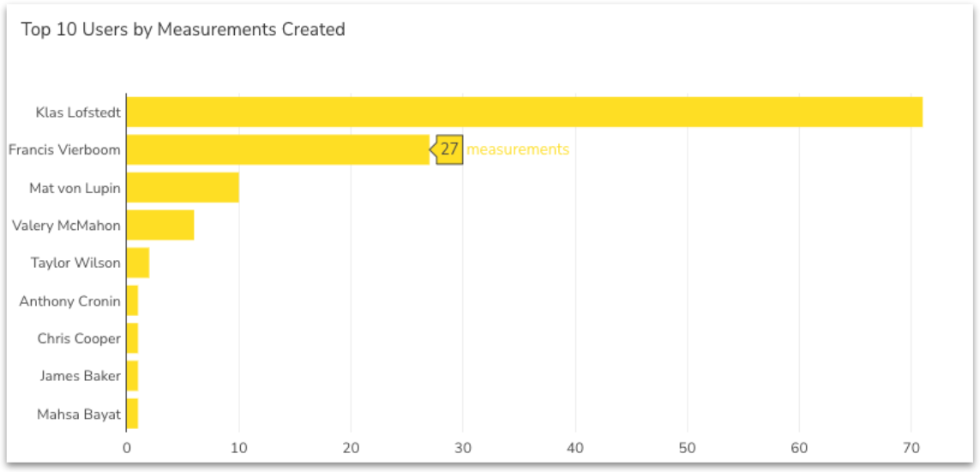Viewport: 980px width, 472px height.
Task: Click the Valery McMahon axis label
Action: [x=66, y=226]
